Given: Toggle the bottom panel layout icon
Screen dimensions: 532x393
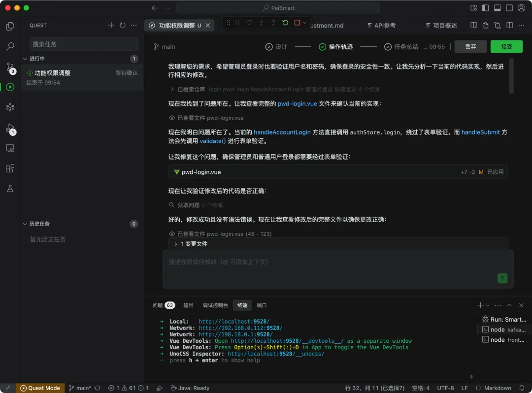Looking at the screenshot, I should pos(498,8).
